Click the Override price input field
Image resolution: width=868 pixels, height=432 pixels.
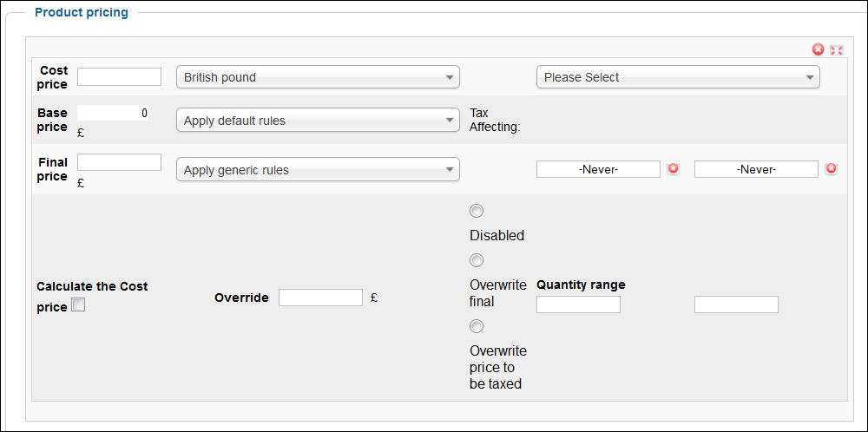click(320, 297)
